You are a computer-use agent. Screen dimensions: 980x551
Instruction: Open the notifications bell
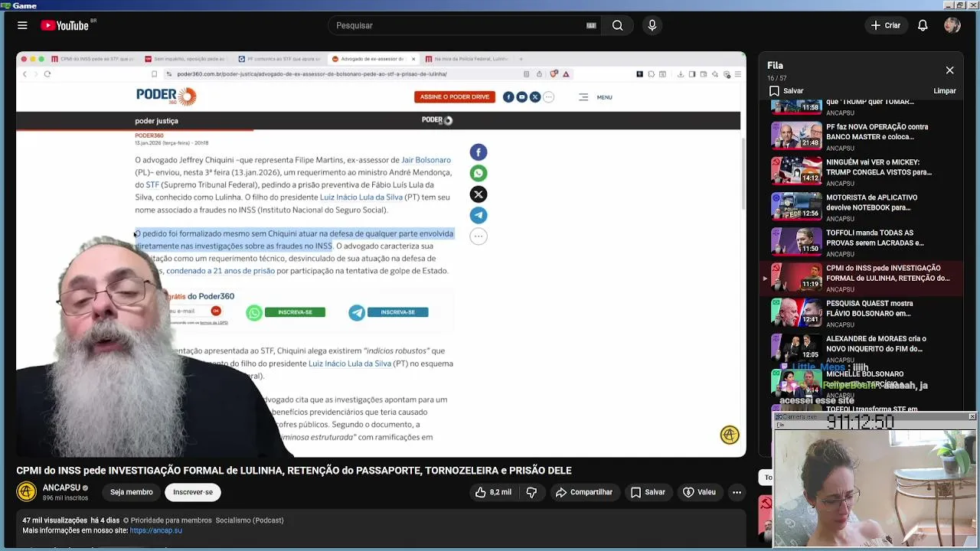click(923, 25)
